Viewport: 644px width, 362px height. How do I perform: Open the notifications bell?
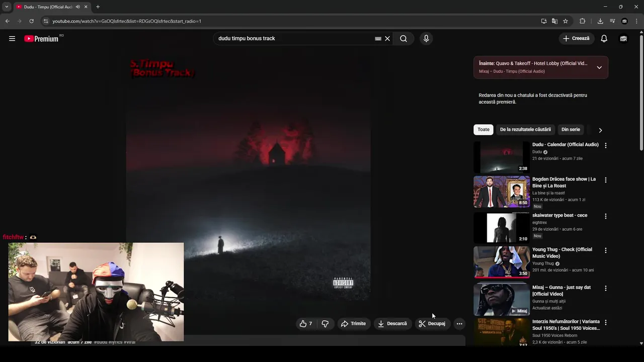pos(604,39)
